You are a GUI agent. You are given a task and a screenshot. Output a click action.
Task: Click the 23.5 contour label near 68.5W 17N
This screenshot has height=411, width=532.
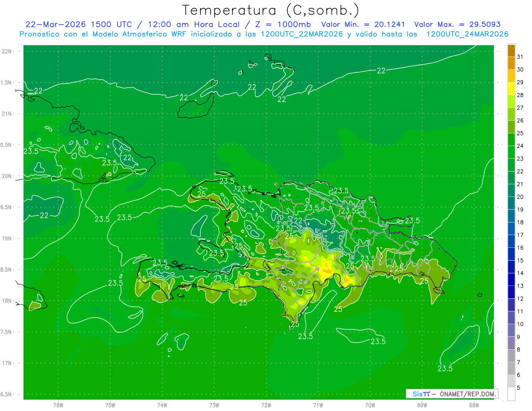tap(445, 368)
